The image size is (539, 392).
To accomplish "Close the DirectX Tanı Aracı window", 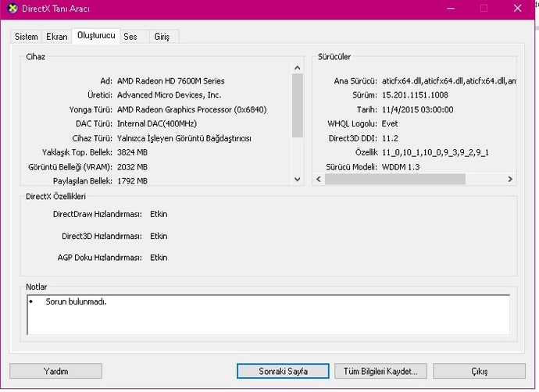I will [517, 9].
